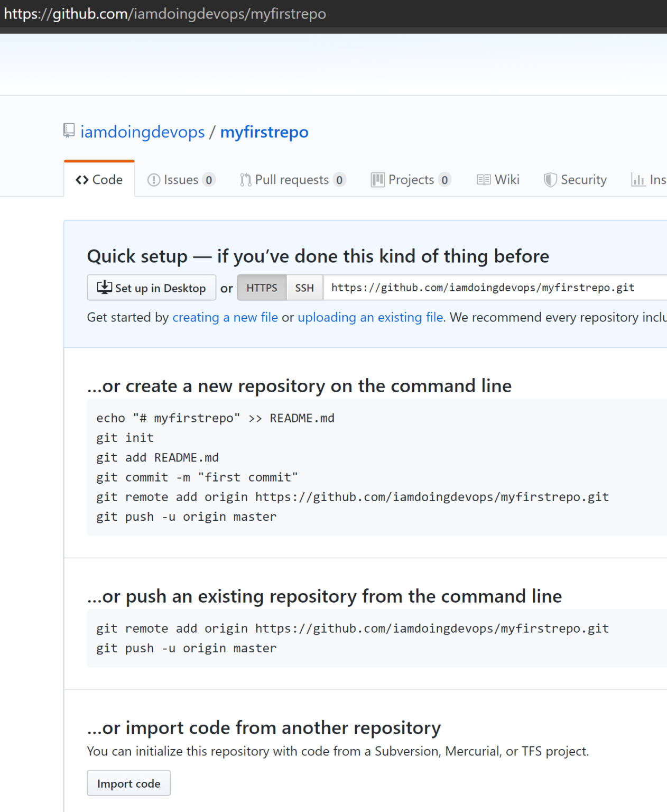667x812 pixels.
Task: Switch clone URL to SSH
Action: (304, 288)
